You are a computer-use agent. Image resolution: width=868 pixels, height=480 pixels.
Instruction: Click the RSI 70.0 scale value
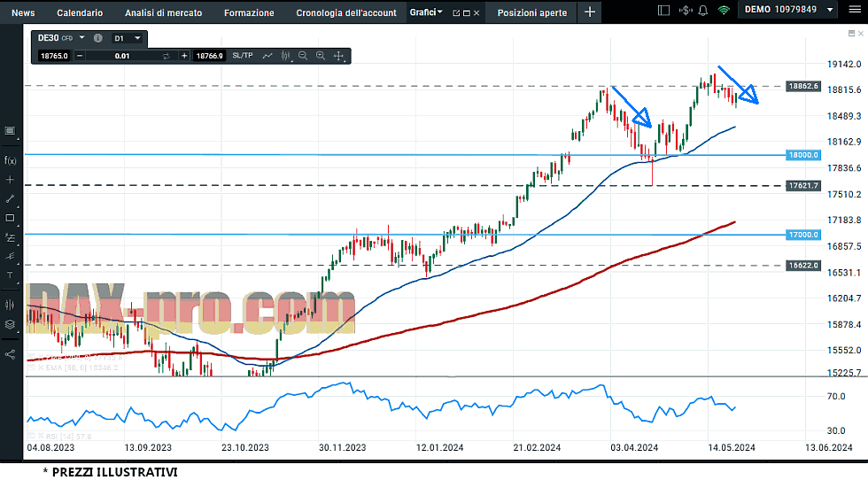pos(836,397)
